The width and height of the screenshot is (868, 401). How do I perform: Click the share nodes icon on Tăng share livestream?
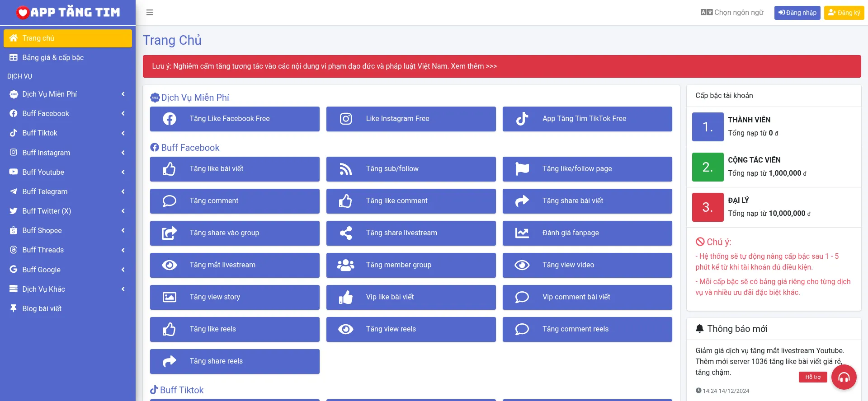[346, 233]
